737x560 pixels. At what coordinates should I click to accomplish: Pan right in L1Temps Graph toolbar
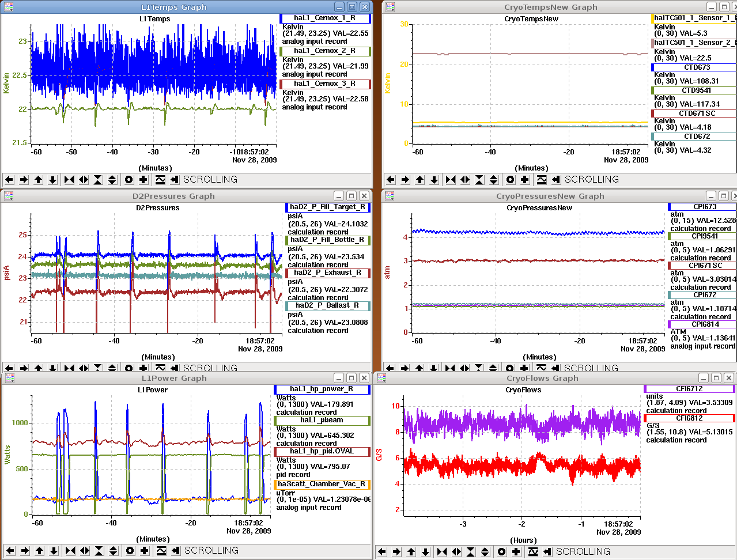[24, 180]
